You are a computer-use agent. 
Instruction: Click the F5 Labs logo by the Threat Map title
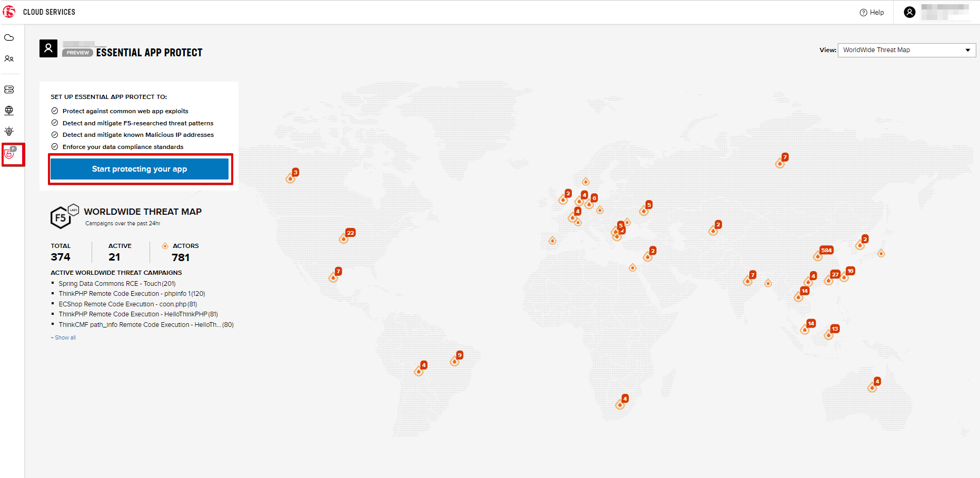(64, 216)
